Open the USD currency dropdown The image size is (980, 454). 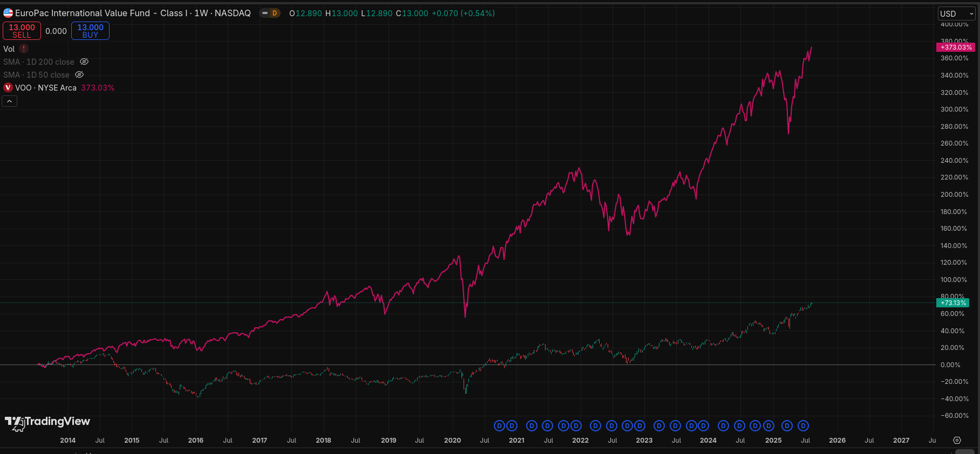pyautogui.click(x=957, y=13)
